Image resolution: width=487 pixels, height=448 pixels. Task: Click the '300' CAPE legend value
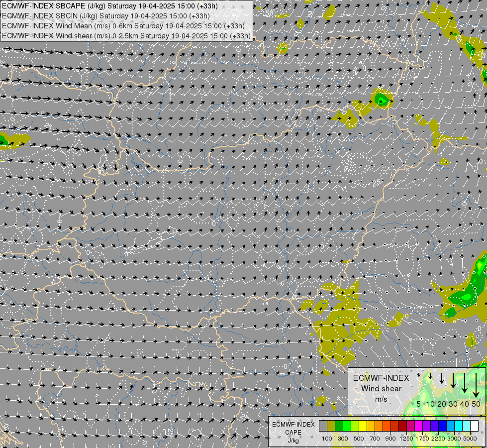(x=343, y=439)
